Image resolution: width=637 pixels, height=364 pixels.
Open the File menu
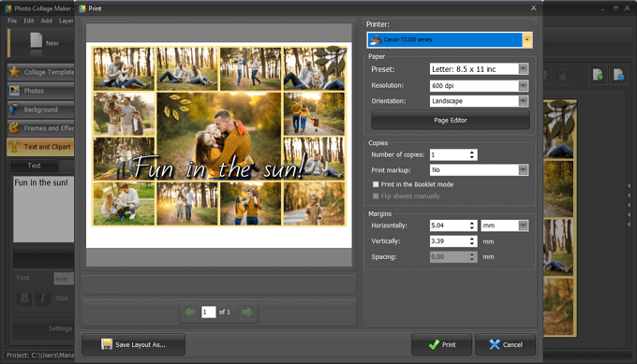(x=12, y=21)
